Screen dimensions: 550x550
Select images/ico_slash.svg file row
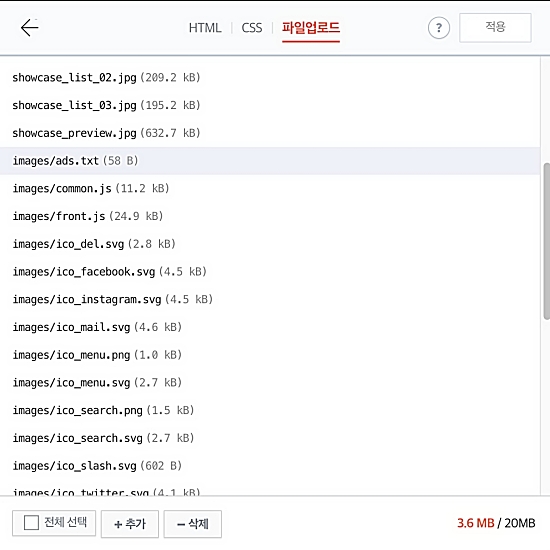tap(270, 465)
